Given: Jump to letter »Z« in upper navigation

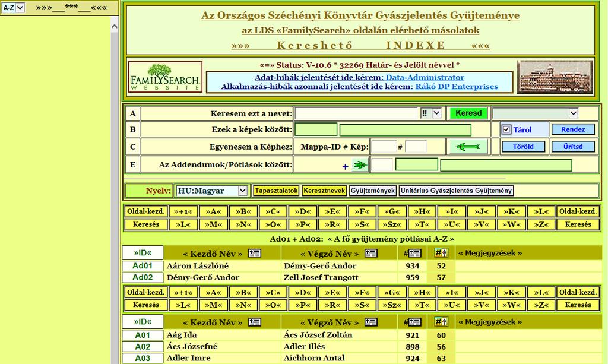Looking at the screenshot, I should [541, 224].
